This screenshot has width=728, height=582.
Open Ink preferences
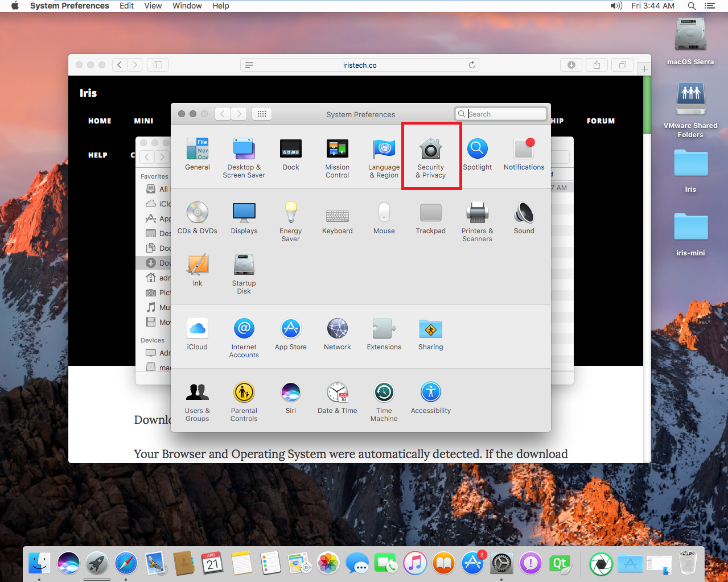point(198,270)
